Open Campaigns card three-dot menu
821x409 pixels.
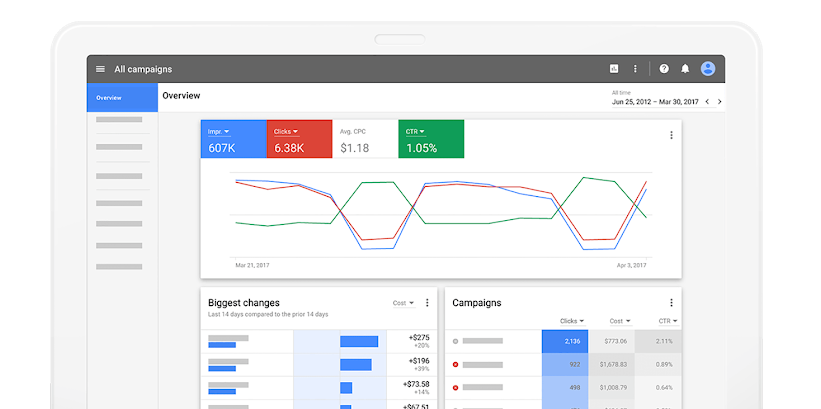[671, 303]
